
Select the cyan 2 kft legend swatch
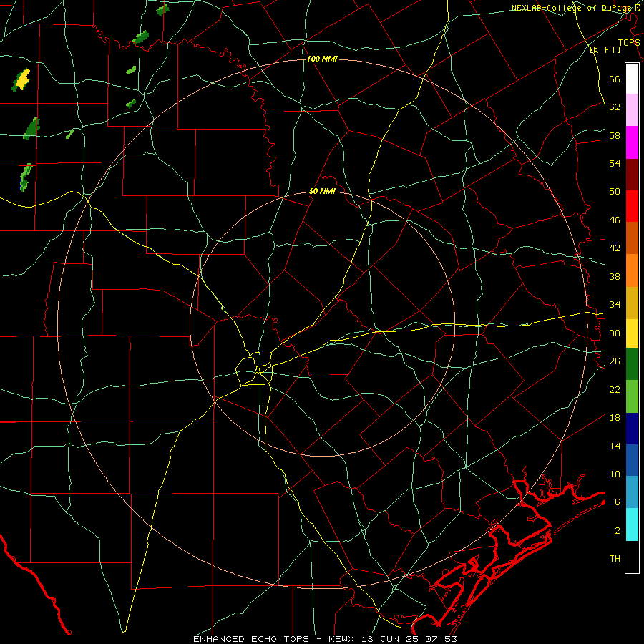(632, 525)
